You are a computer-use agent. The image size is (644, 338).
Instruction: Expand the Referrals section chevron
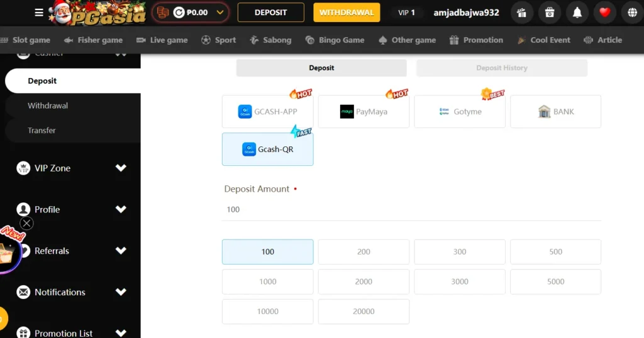[121, 251]
